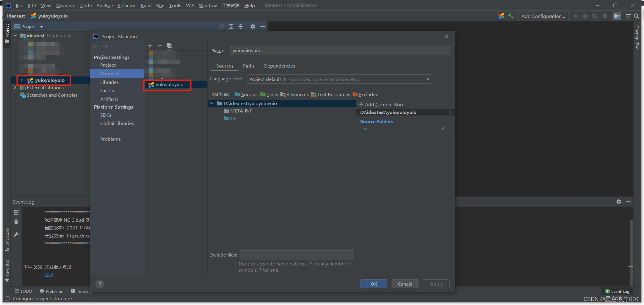Edit src source folder properties pencil

click(x=444, y=128)
